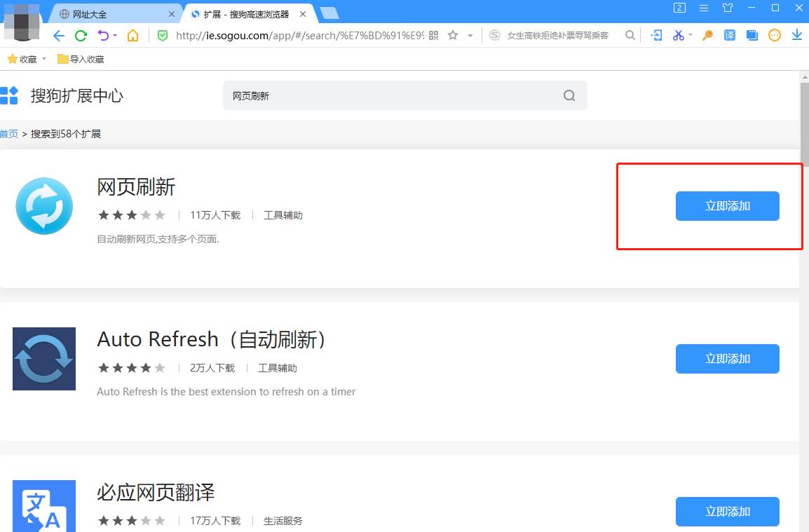Click the 17万人下载 download count
The image size is (809, 532).
pos(215,521)
